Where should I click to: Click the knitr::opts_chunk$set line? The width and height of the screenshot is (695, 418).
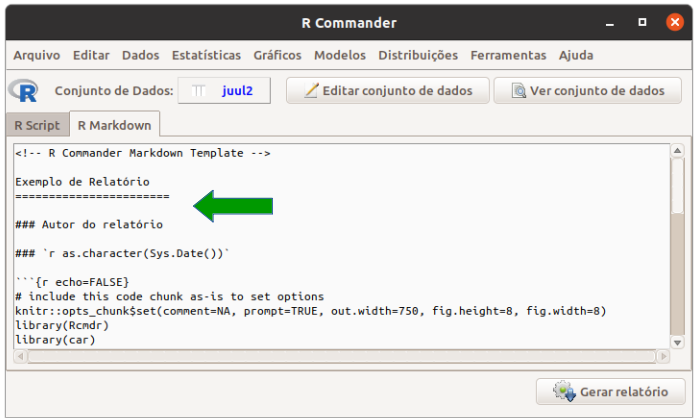click(311, 311)
